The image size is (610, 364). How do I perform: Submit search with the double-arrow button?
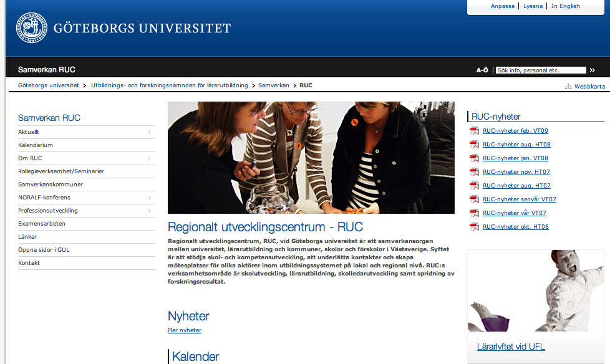592,70
